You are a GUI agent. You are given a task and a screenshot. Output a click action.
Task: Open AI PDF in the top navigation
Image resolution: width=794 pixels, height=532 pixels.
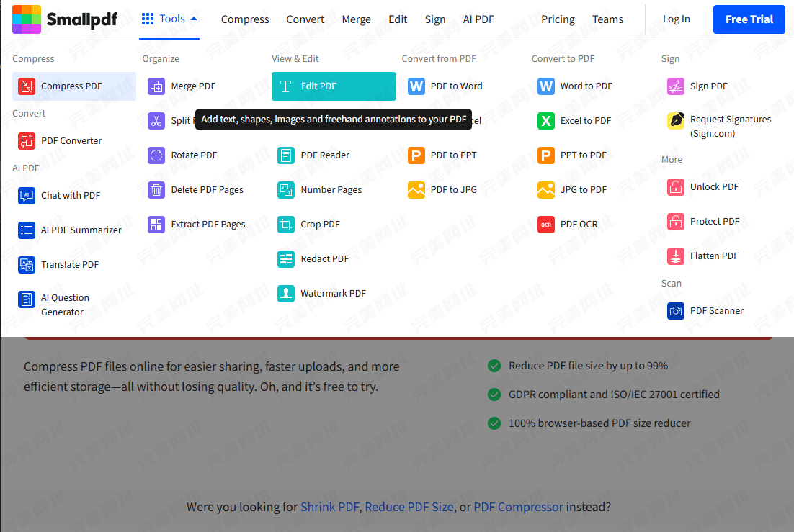pyautogui.click(x=478, y=19)
